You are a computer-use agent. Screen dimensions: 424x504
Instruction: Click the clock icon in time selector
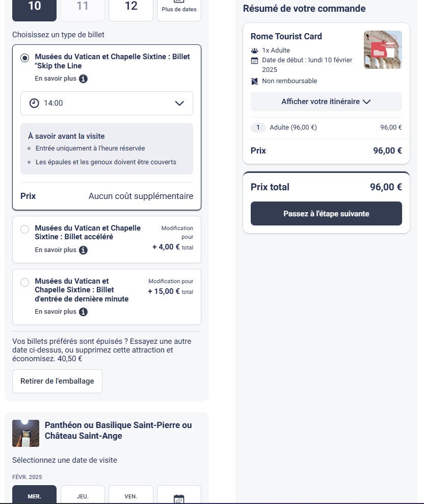tap(34, 103)
